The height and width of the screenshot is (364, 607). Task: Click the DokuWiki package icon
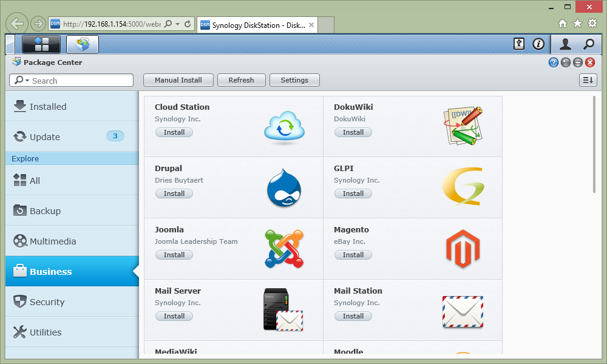coord(463,126)
